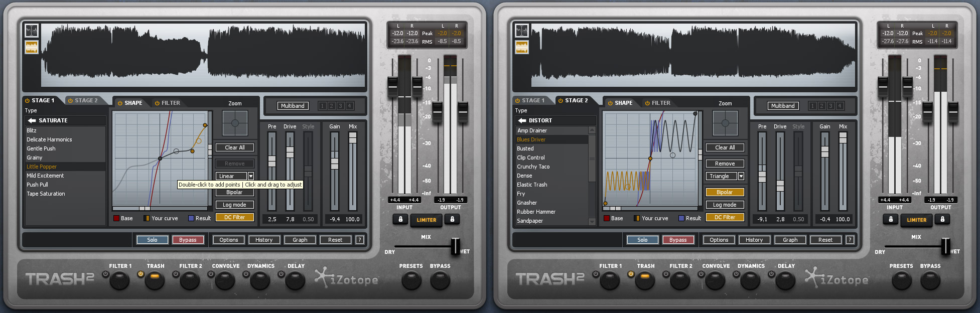Click back arrow next to SATURATE

(x=32, y=120)
